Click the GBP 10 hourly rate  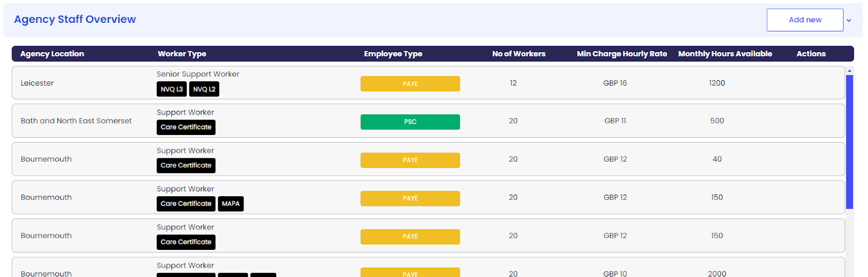point(615,273)
